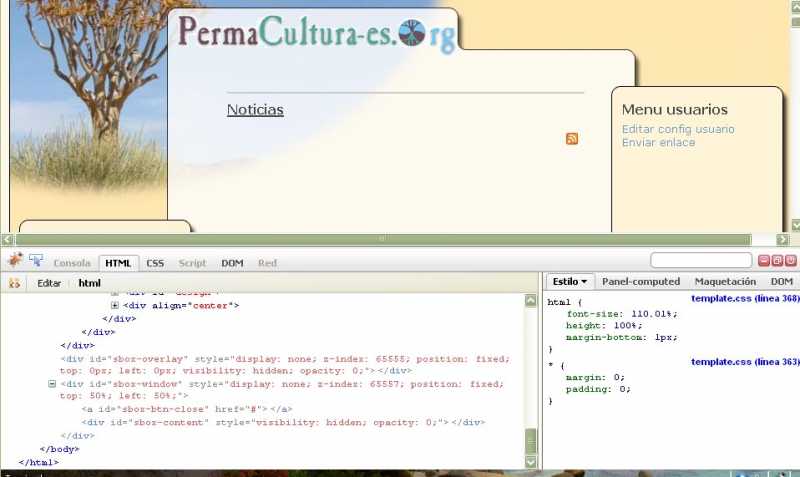800x477 pixels.
Task: Open template.css línea 368 source link
Action: (745, 298)
